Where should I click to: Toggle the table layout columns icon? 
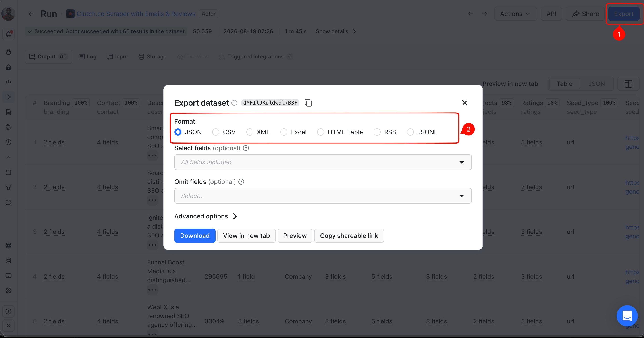coord(628,84)
